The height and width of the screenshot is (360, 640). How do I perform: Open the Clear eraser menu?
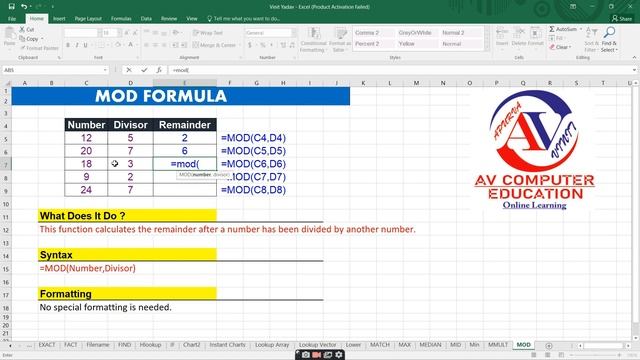560,47
